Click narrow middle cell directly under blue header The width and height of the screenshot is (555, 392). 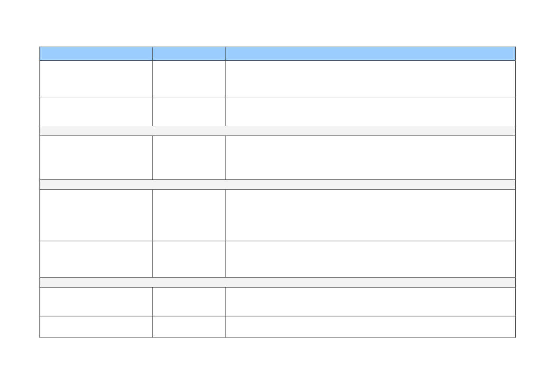click(x=188, y=78)
